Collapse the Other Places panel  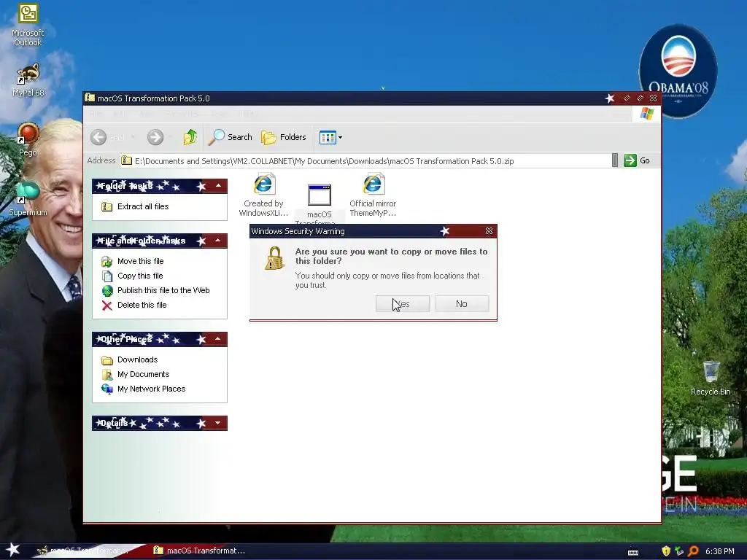(218, 339)
